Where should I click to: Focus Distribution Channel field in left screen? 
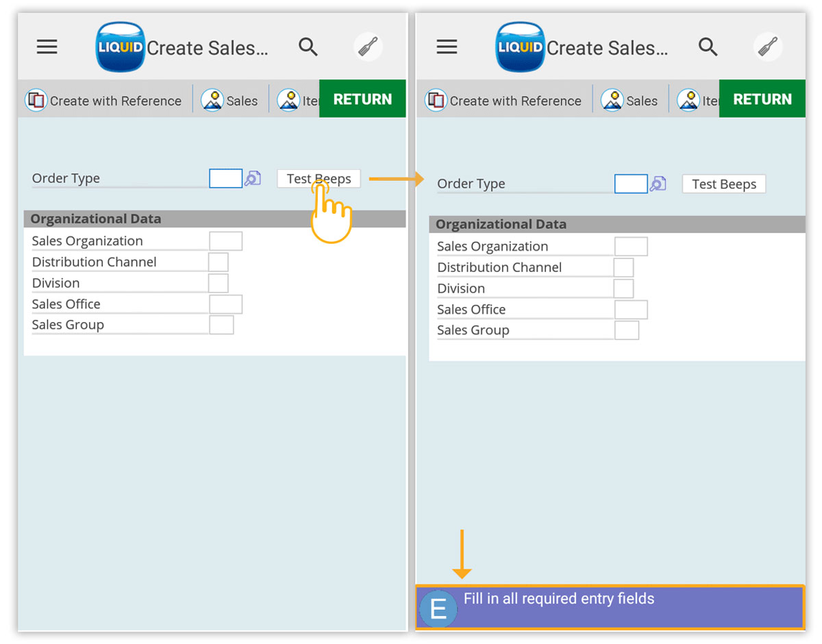click(219, 262)
